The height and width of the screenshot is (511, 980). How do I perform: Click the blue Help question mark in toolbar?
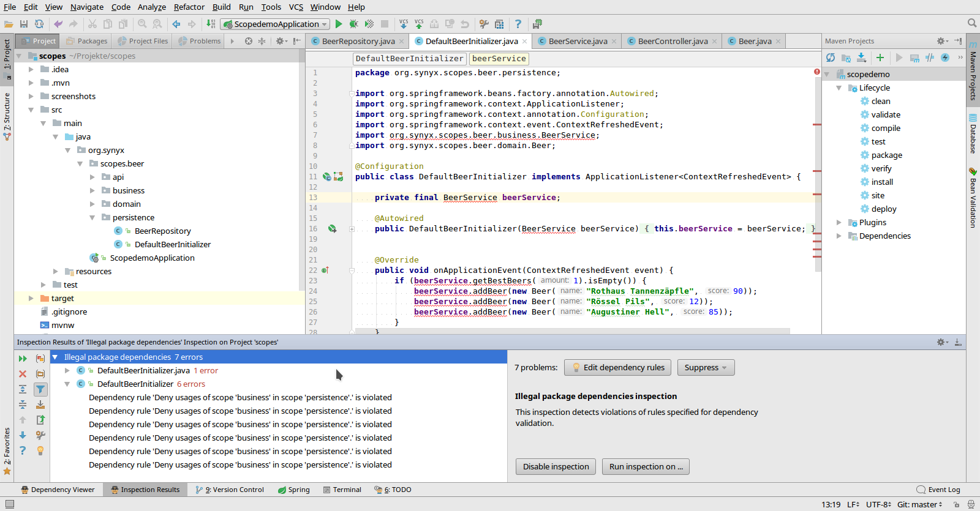click(518, 24)
